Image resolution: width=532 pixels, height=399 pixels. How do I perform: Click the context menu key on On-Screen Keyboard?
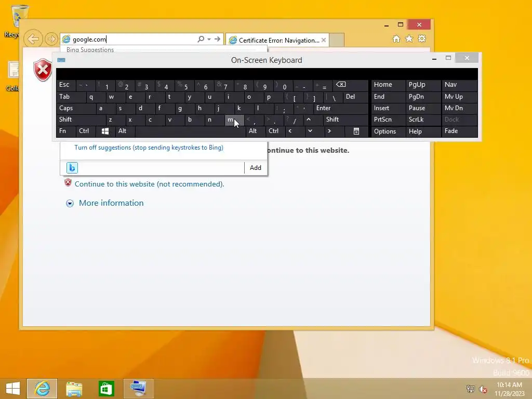(x=356, y=131)
